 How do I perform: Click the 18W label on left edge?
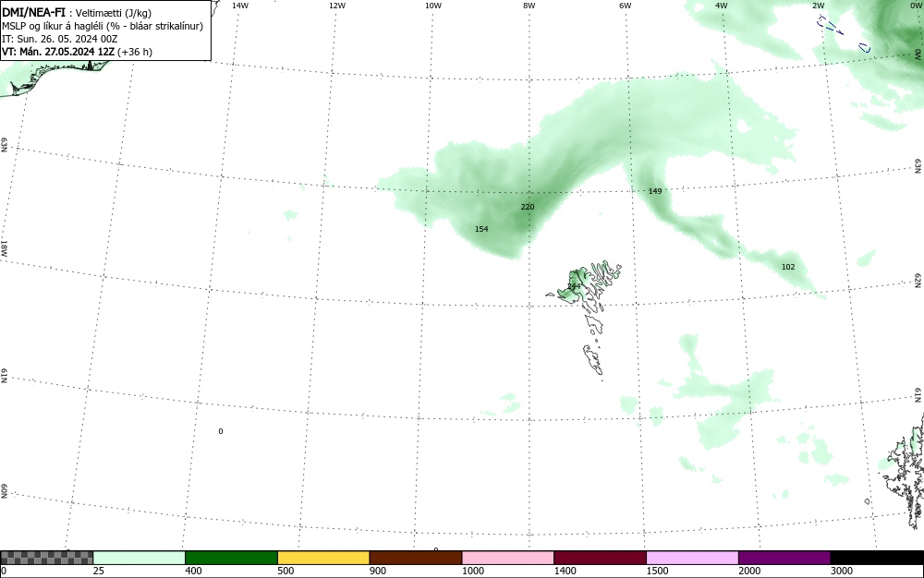pos(4,247)
